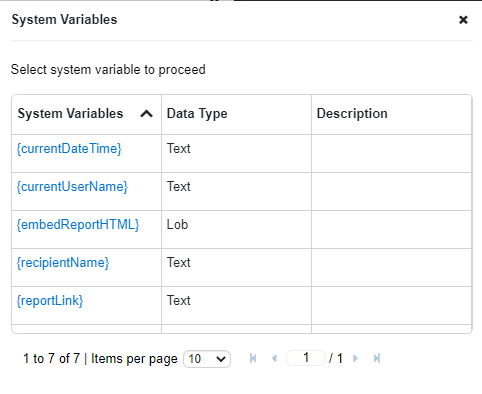The height and width of the screenshot is (394, 482).
Task: Go to next page of results
Action: (x=355, y=359)
